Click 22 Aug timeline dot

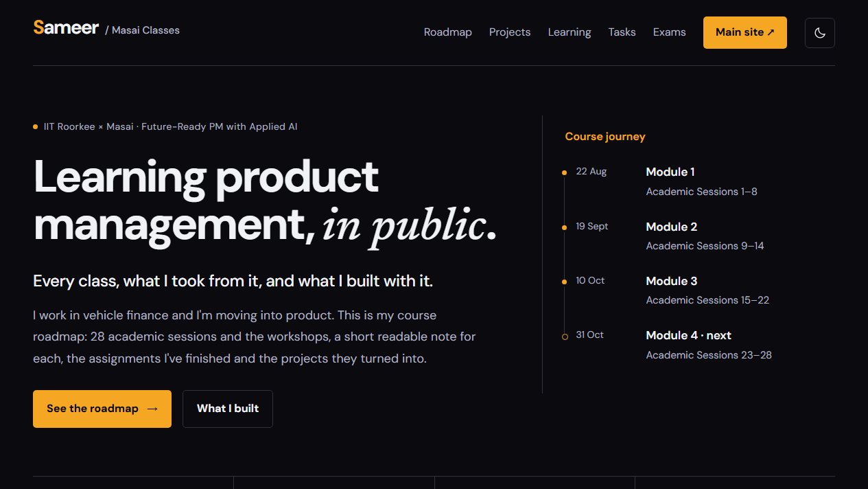pyautogui.click(x=565, y=172)
